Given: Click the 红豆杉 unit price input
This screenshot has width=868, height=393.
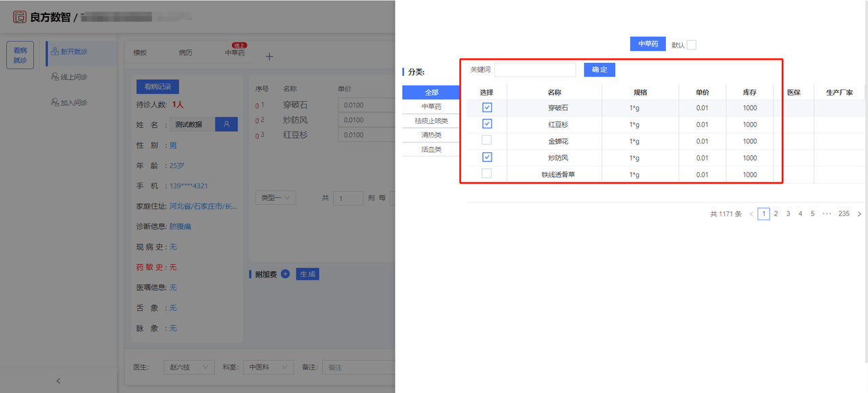Looking at the screenshot, I should (366, 135).
